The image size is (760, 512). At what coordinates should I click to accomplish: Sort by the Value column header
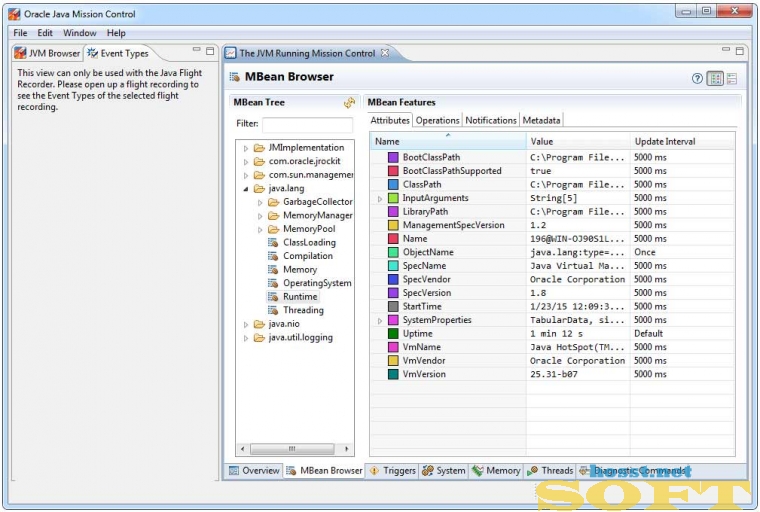(578, 142)
